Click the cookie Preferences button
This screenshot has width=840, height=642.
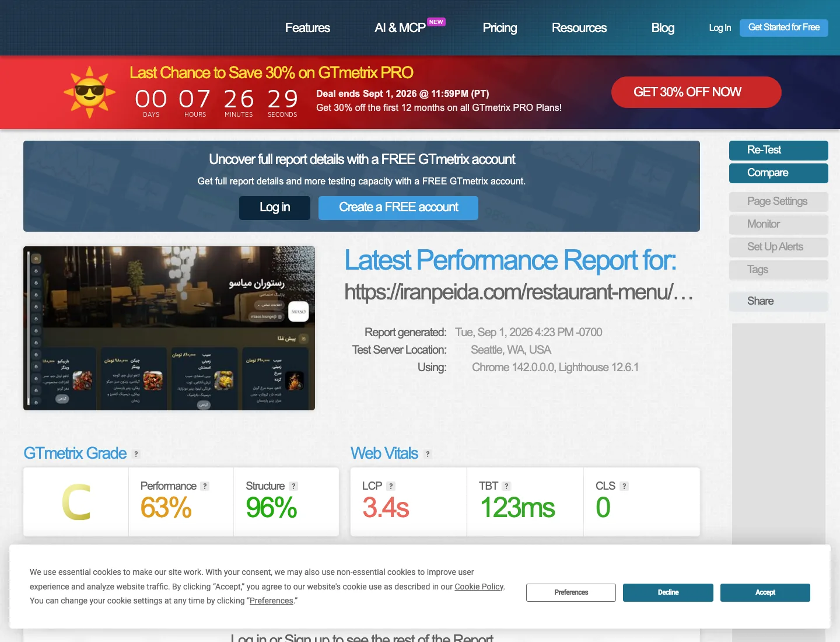[x=571, y=592]
